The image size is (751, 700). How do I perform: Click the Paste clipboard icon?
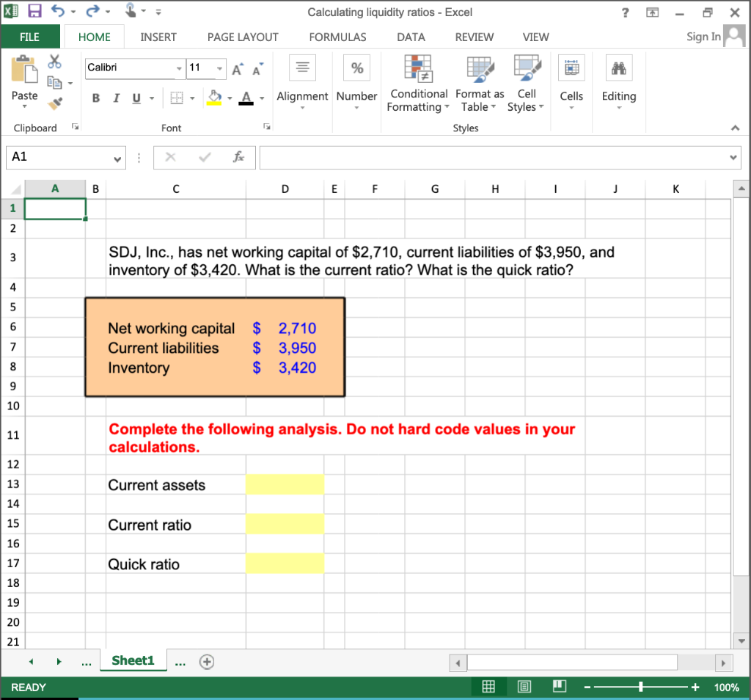point(24,70)
